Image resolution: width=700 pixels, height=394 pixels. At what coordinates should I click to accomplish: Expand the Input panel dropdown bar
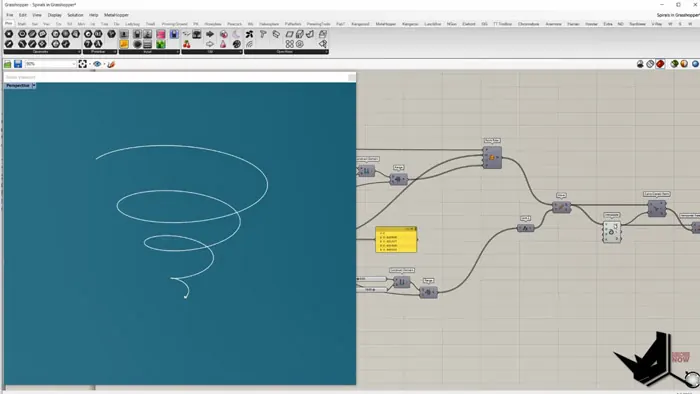tap(149, 52)
